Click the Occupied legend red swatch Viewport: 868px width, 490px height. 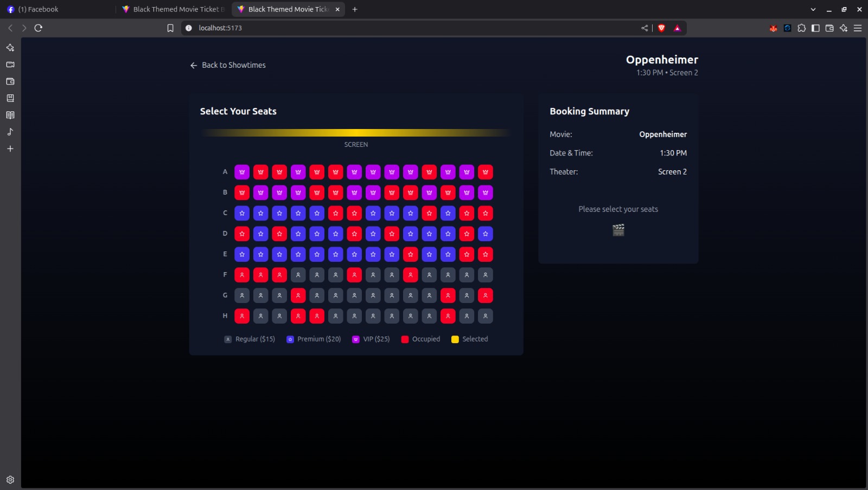pos(405,339)
